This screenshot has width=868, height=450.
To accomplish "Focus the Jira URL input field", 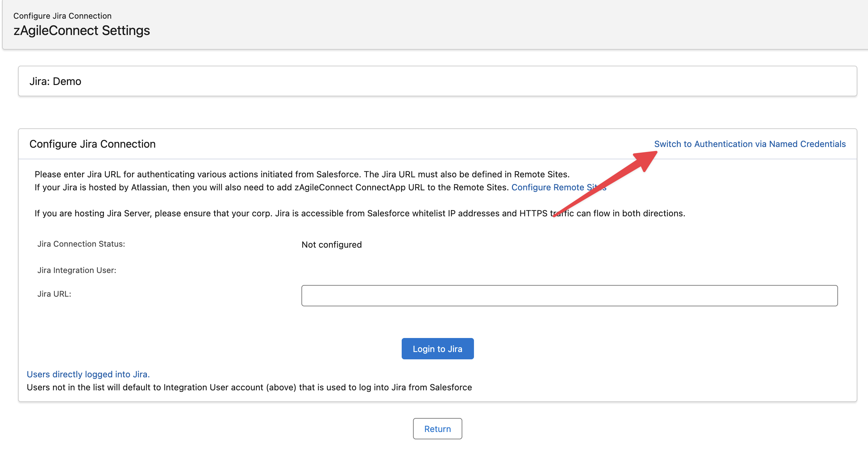I will point(569,296).
